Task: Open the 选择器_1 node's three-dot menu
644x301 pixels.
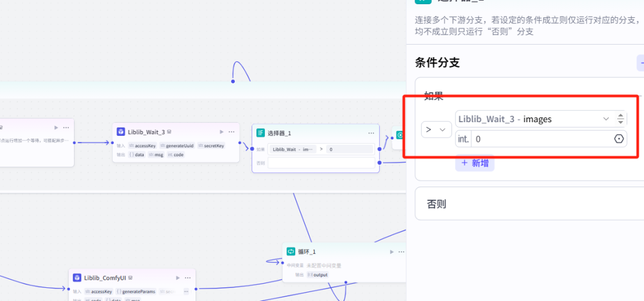Action: [x=371, y=133]
